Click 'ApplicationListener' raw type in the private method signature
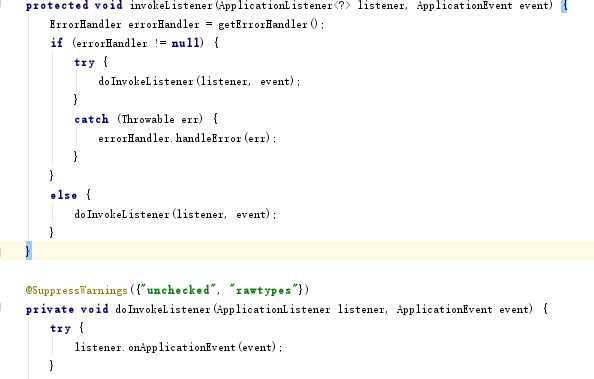This screenshot has height=379, width=594. (273, 310)
